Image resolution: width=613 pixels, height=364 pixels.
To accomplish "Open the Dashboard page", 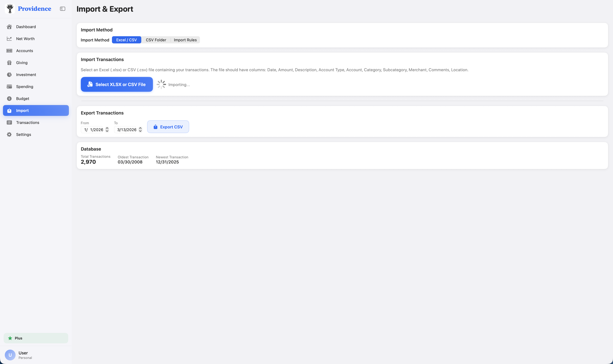I will pos(36,27).
